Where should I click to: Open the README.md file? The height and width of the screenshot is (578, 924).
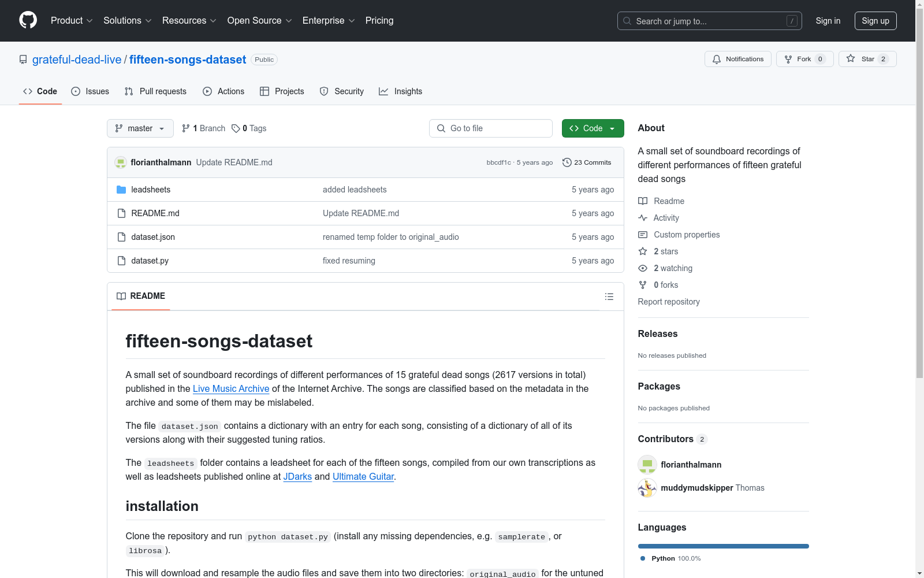click(155, 213)
